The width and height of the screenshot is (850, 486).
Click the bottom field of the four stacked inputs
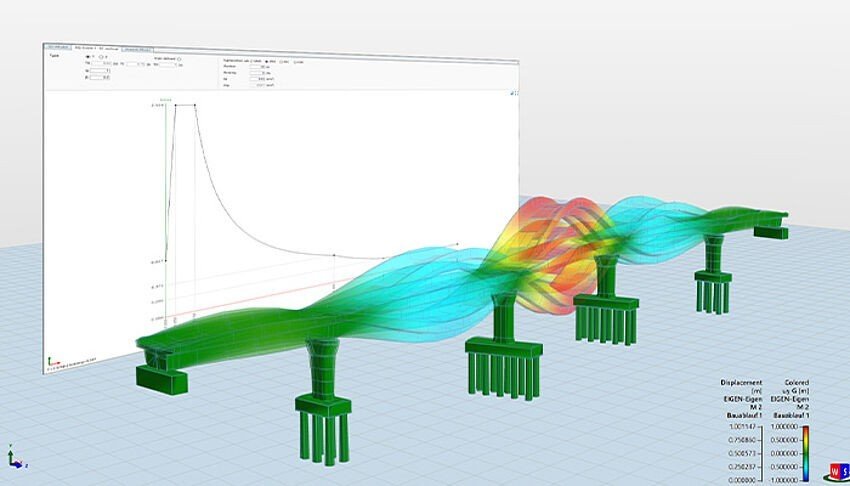[257, 85]
